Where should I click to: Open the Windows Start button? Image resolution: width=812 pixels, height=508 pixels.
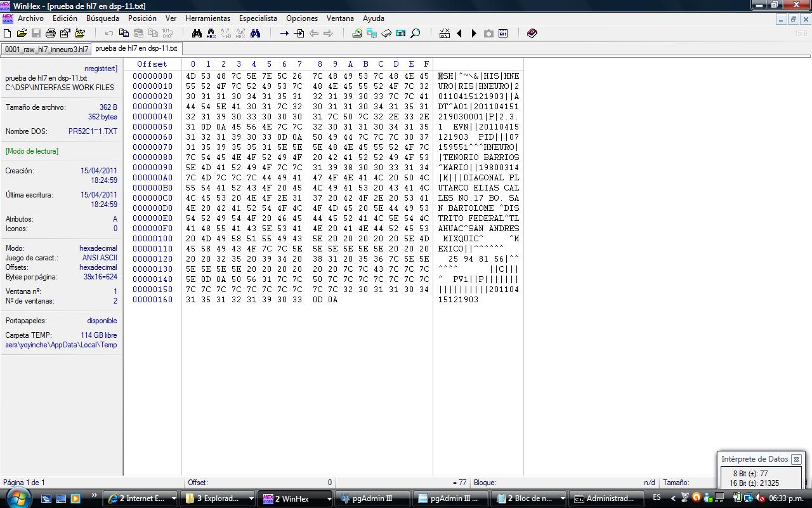click(18, 498)
